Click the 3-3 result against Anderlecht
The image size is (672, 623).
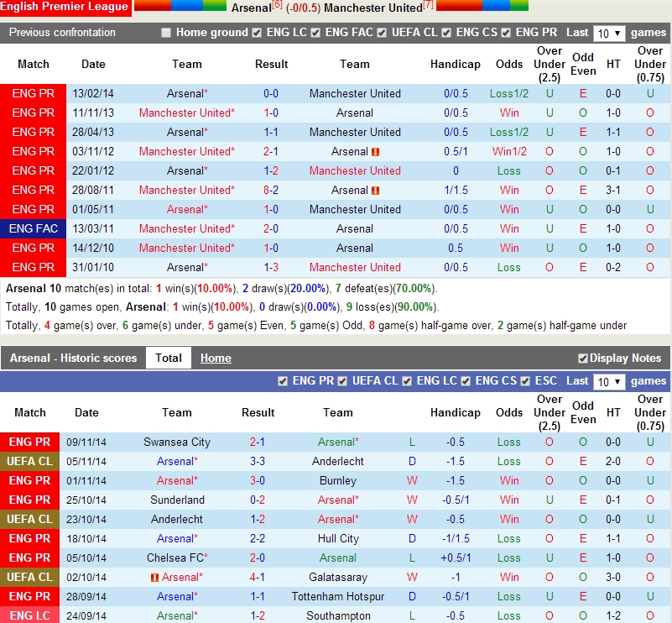[x=258, y=461]
